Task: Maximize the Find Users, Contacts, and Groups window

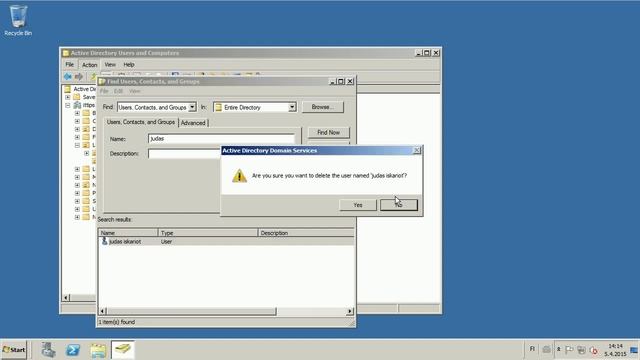Action: pyautogui.click(x=341, y=81)
